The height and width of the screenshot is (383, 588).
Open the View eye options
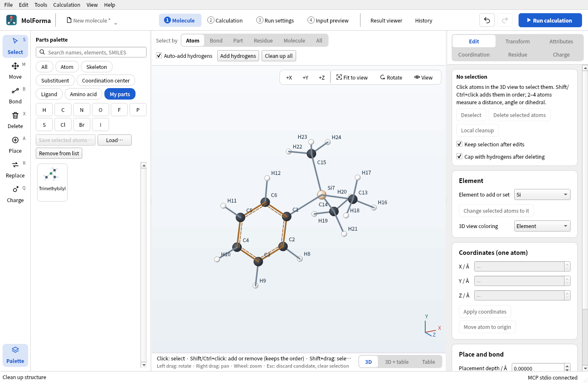click(423, 77)
